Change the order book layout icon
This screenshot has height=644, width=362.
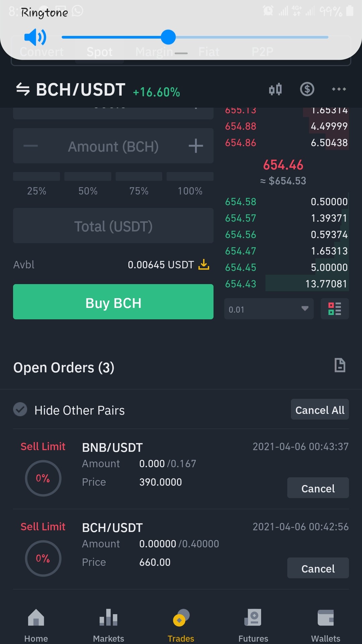335,309
